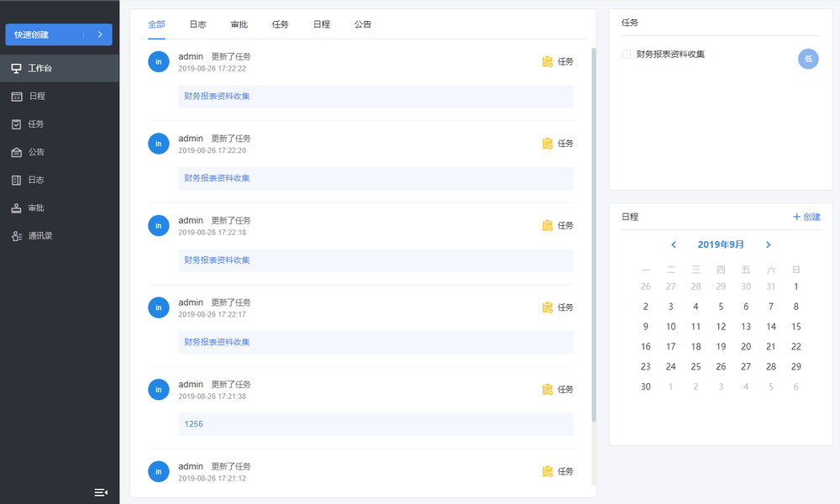
Task: Select the 全部 tab
Action: point(156,24)
